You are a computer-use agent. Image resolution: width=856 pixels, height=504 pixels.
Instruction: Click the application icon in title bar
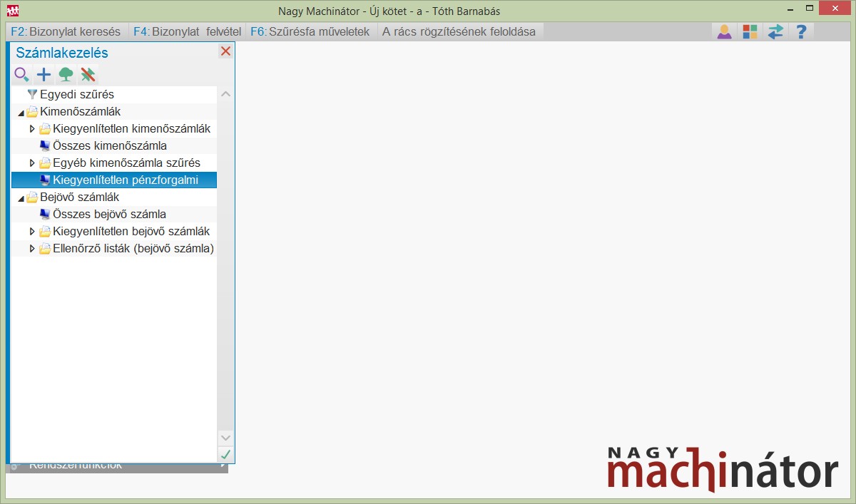pyautogui.click(x=13, y=11)
